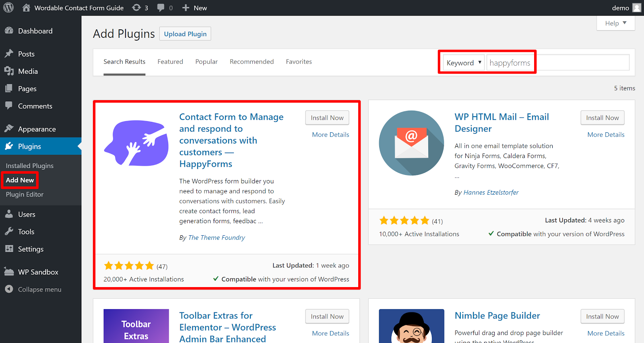The image size is (644, 343).
Task: Click the Dashboard gauge icon
Action: (9, 31)
